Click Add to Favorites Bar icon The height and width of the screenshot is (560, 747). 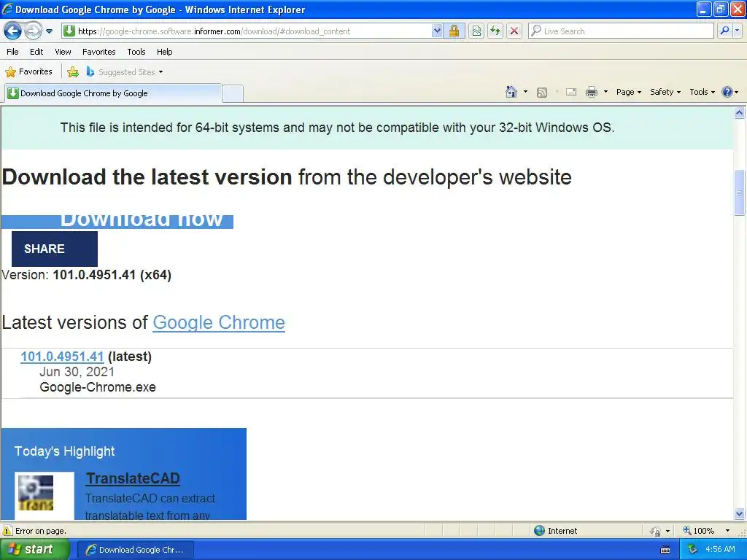[73, 72]
